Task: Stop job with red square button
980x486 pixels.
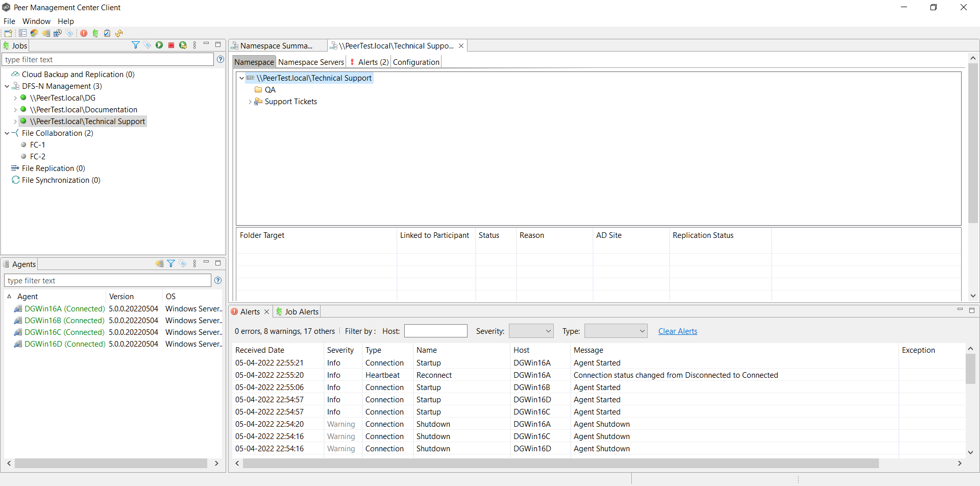Action: pyautogui.click(x=171, y=45)
